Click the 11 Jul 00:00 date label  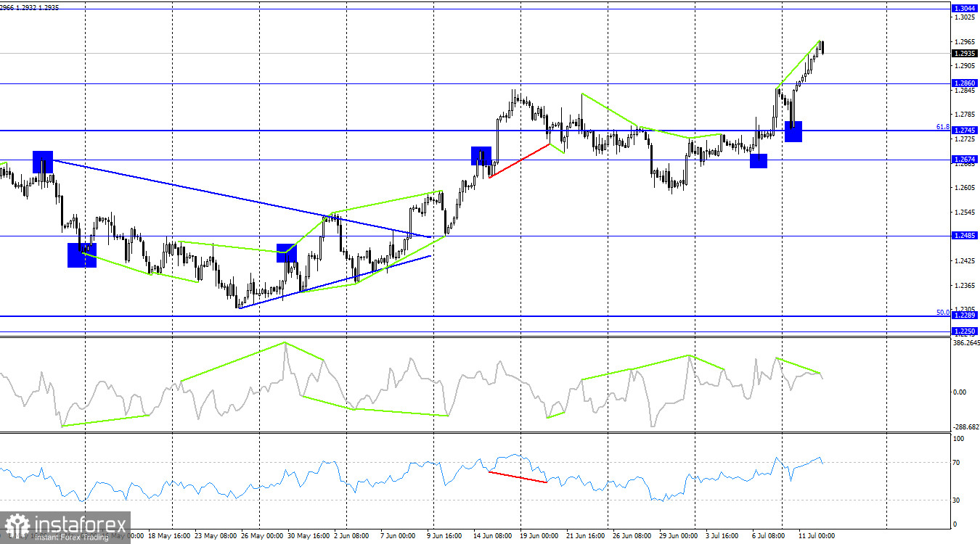click(817, 537)
